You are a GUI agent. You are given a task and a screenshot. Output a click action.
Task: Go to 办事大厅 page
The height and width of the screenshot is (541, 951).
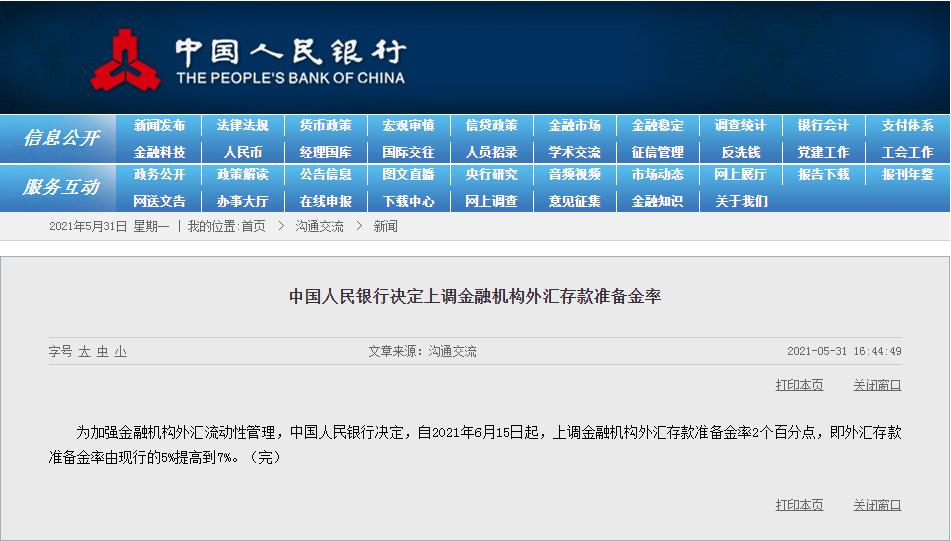pos(243,201)
